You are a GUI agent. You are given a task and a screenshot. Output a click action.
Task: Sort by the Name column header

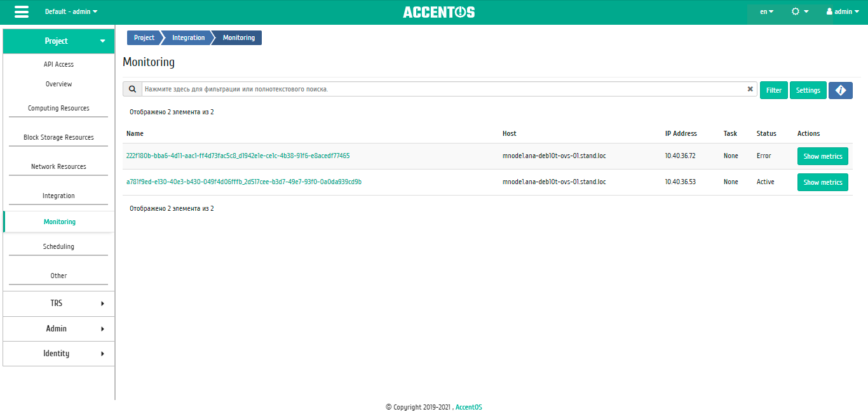click(x=135, y=133)
